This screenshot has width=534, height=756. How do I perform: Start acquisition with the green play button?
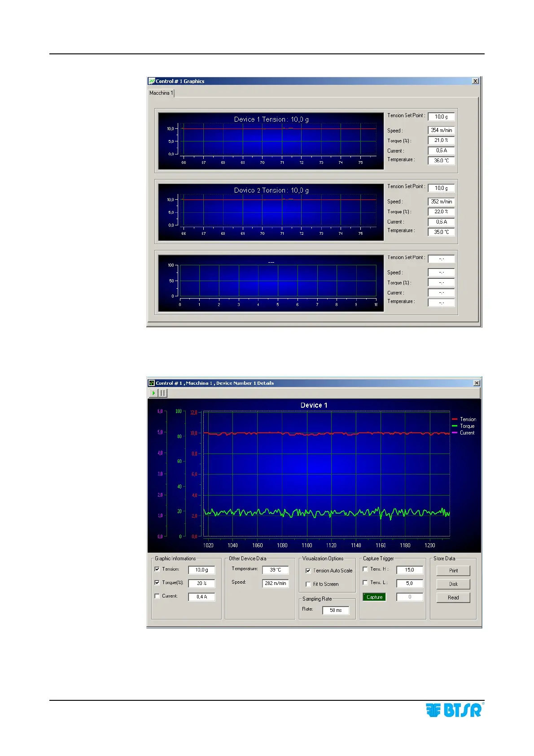(153, 393)
